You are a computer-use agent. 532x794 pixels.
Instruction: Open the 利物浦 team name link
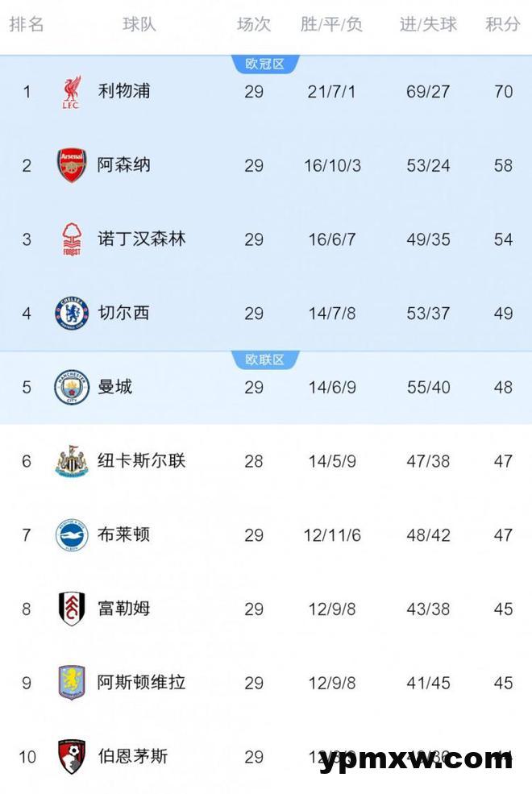pyautogui.click(x=123, y=91)
